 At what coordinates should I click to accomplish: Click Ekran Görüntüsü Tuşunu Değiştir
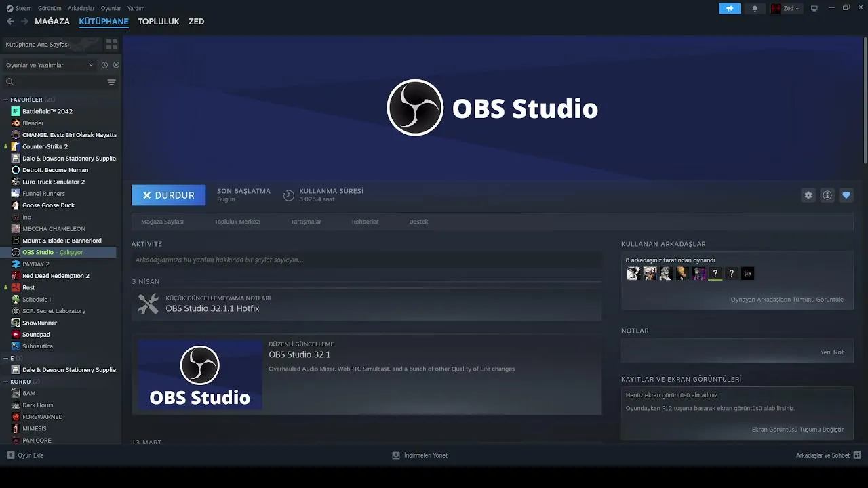coord(798,430)
